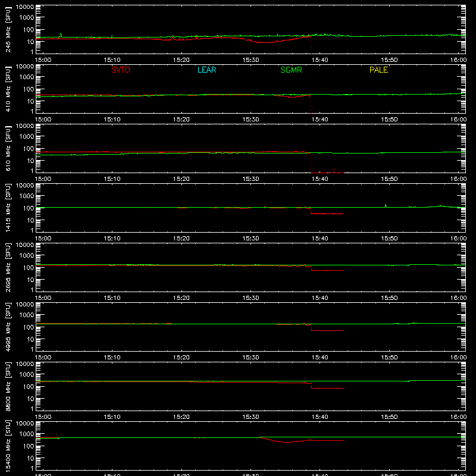
Task: Click the 100 tick value on 2695 MHz axis
Action: 29,267
